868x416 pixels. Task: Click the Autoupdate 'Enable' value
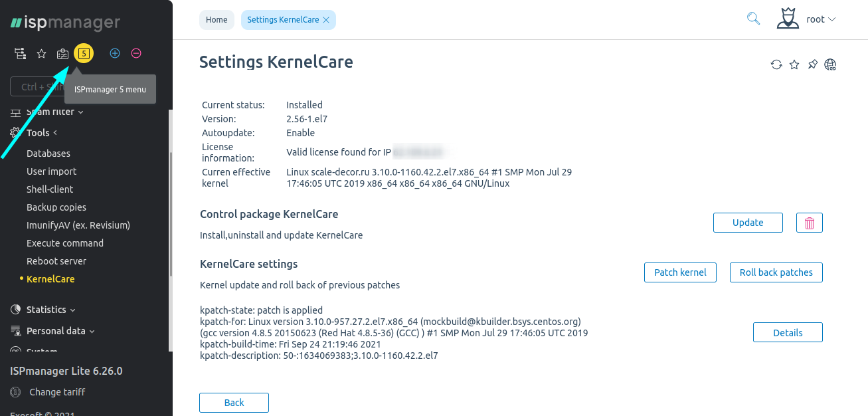(x=300, y=133)
